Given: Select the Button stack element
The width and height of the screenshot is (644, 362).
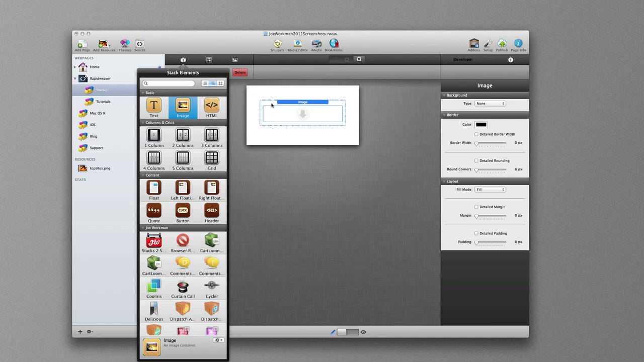Looking at the screenshot, I should (183, 213).
